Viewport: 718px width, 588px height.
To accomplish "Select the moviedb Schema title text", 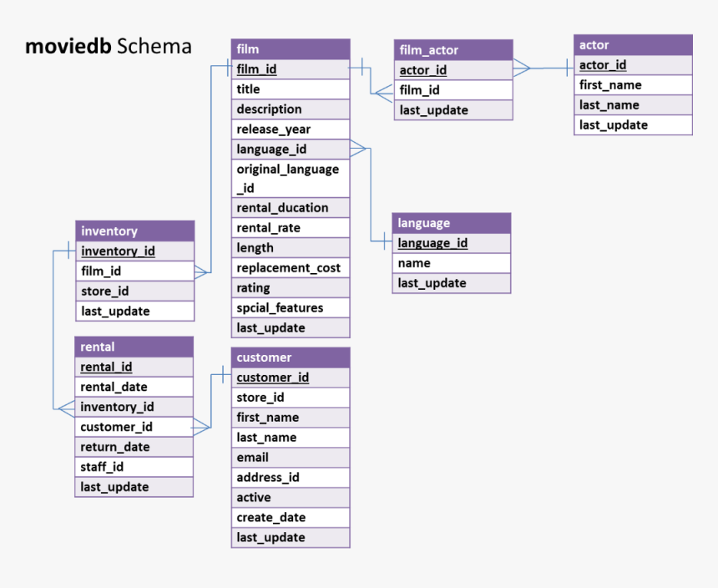I will coord(108,46).
